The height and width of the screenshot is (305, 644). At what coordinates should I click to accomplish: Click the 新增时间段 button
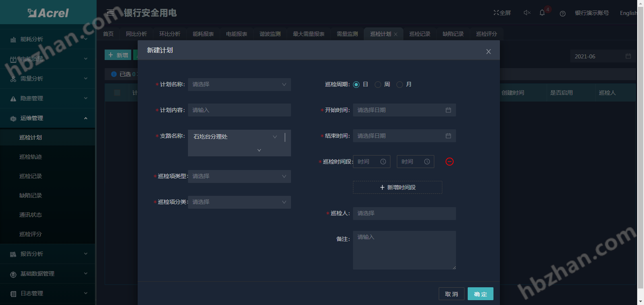[397, 187]
